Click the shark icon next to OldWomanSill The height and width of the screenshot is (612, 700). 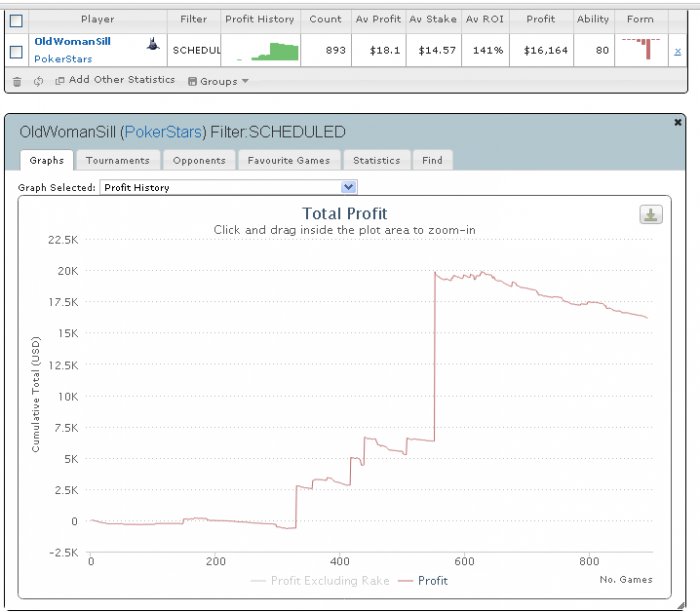153,44
